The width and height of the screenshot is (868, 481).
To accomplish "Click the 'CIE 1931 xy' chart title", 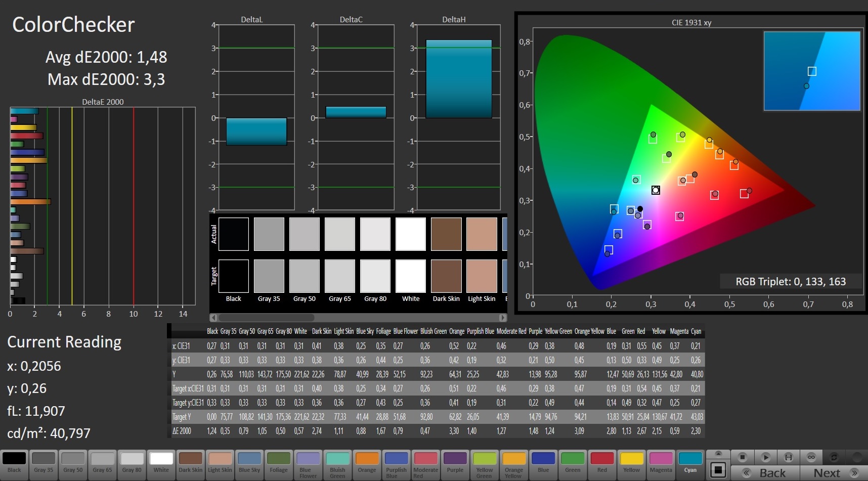I will [x=691, y=23].
